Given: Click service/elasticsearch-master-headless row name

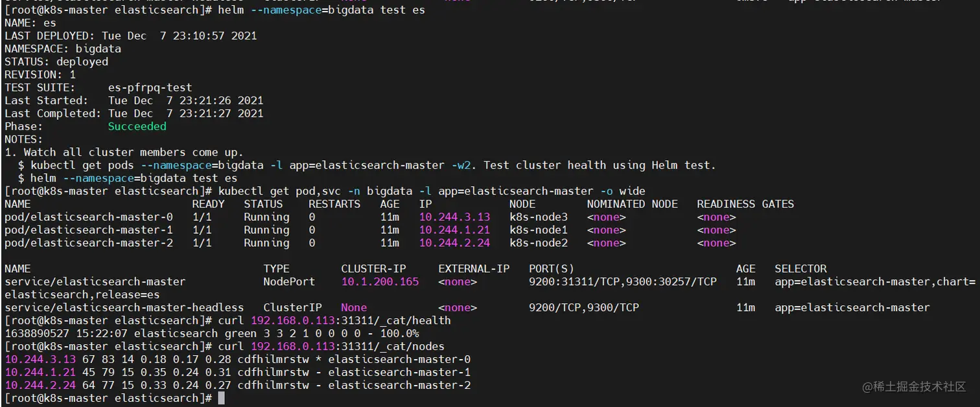Looking at the screenshot, I should [124, 308].
